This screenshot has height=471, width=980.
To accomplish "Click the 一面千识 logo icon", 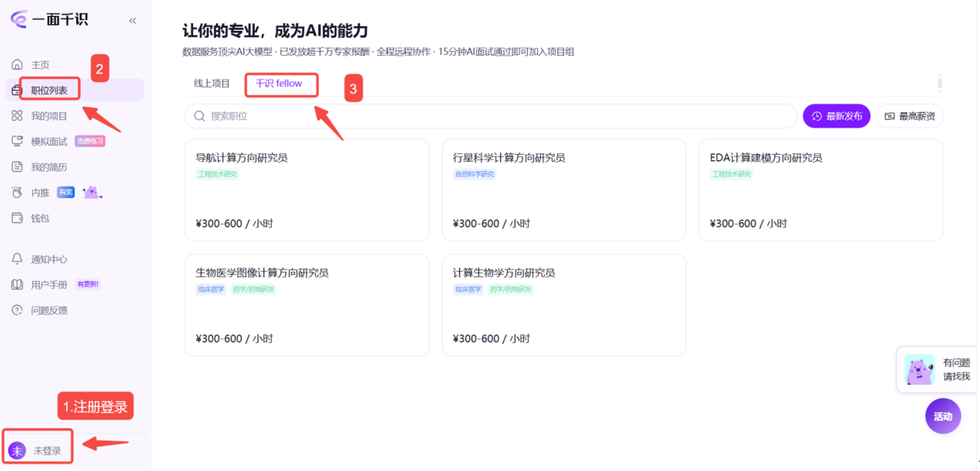I will click(19, 19).
